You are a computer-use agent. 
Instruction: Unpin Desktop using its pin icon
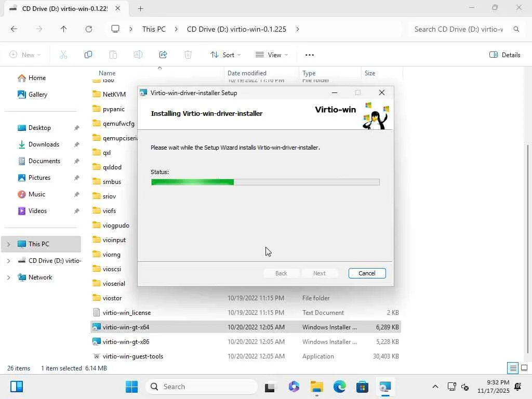[77, 128]
